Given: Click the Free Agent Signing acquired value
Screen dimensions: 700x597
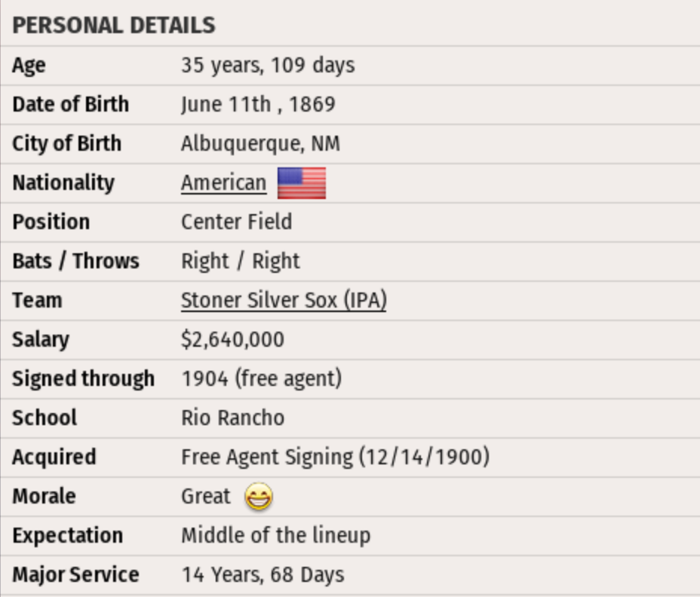Looking at the screenshot, I should pyautogui.click(x=335, y=458).
